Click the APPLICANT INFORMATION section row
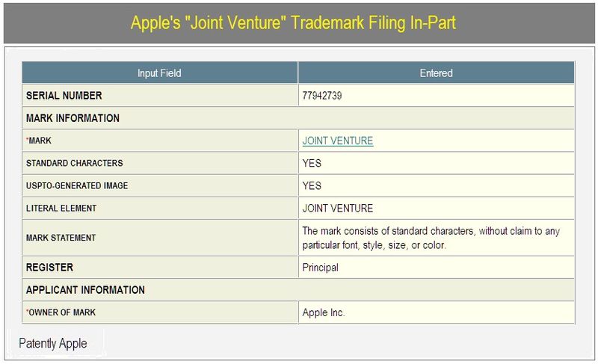The image size is (598, 364). point(298,290)
